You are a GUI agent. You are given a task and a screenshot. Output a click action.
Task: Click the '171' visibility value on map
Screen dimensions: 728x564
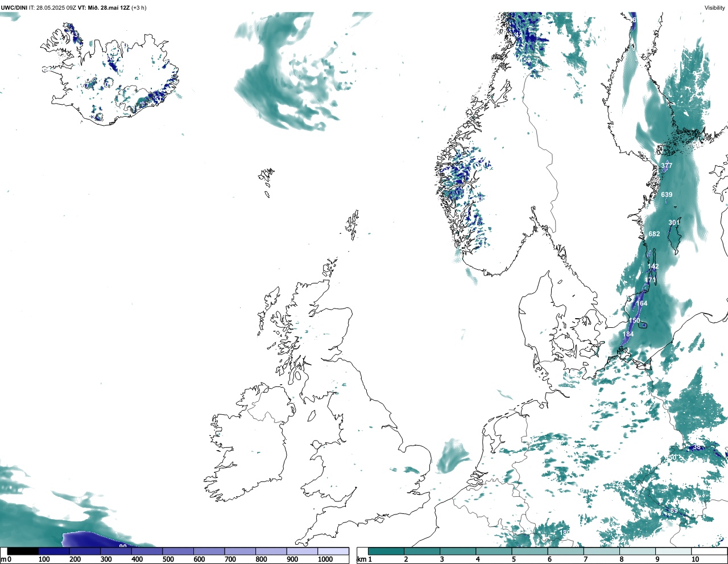(x=650, y=280)
